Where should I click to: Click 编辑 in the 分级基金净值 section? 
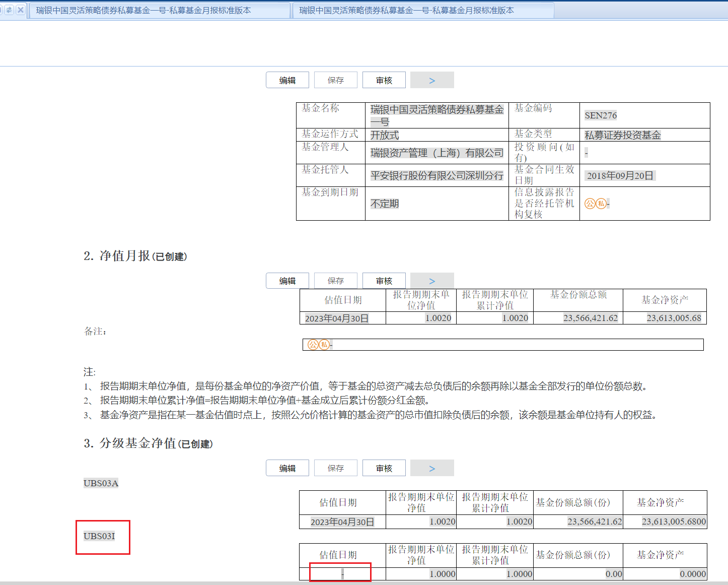(x=287, y=468)
